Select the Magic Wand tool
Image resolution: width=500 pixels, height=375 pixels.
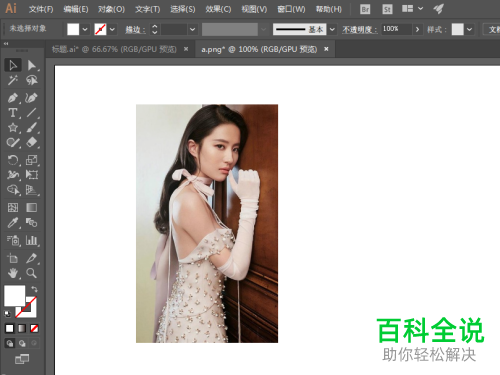point(13,80)
